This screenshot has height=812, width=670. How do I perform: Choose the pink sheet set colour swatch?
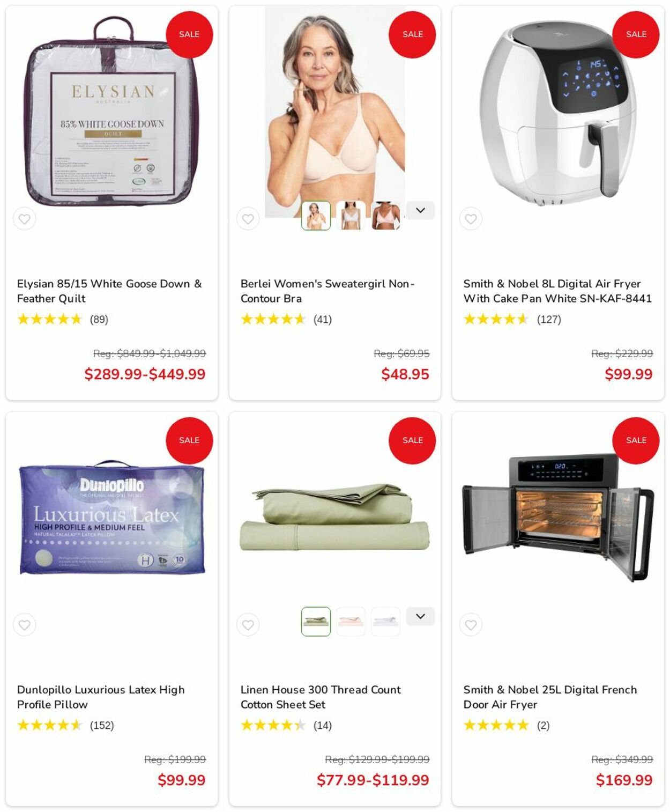pyautogui.click(x=351, y=622)
